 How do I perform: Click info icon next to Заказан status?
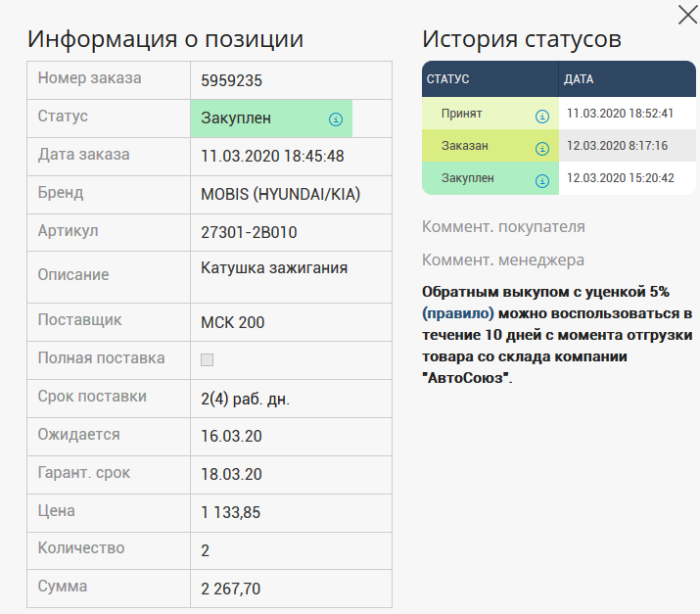(542, 149)
